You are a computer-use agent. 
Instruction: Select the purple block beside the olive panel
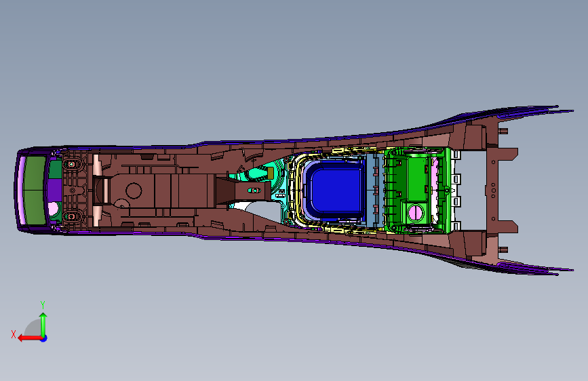click(x=55, y=190)
